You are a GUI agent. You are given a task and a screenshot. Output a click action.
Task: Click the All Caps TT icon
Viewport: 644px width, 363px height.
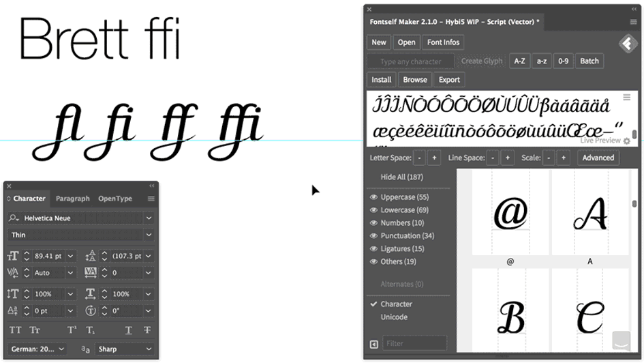coord(15,330)
